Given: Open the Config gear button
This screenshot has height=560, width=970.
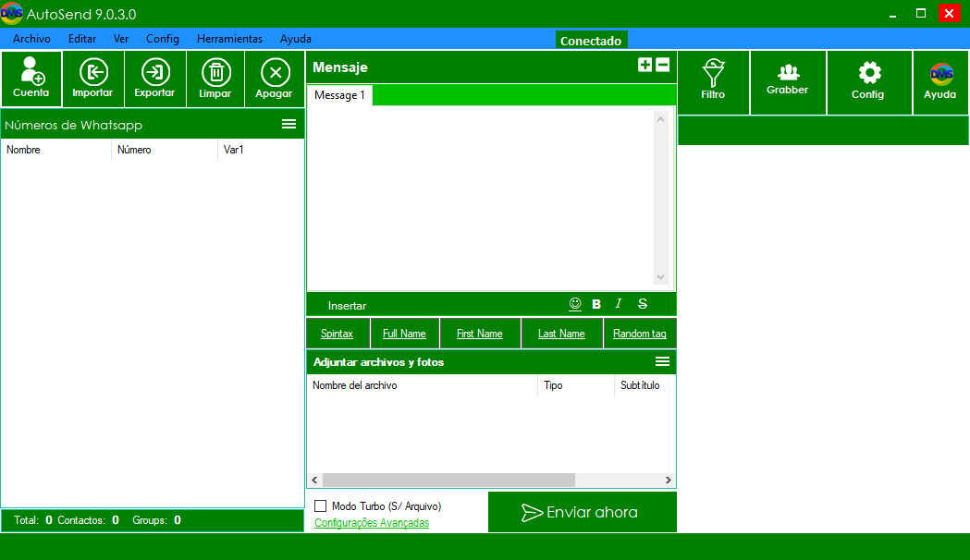Looking at the screenshot, I should [868, 80].
